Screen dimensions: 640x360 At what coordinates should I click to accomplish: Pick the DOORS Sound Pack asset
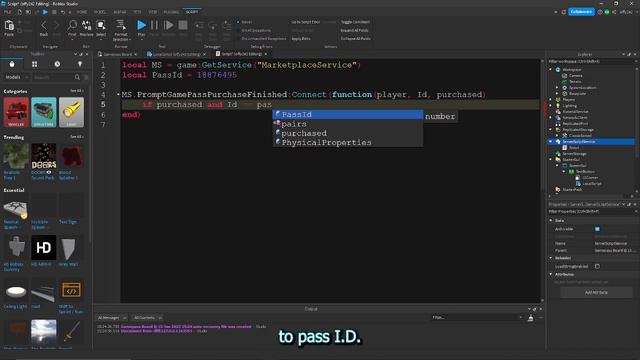point(44,156)
